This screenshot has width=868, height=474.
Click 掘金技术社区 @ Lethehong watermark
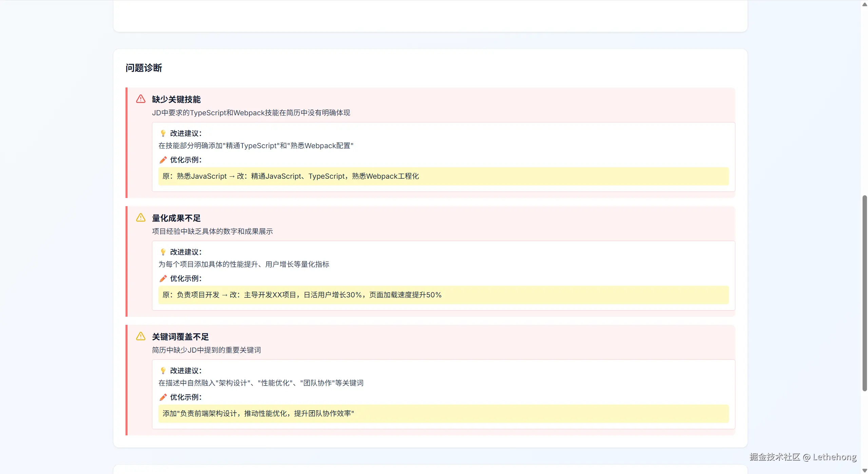click(803, 457)
